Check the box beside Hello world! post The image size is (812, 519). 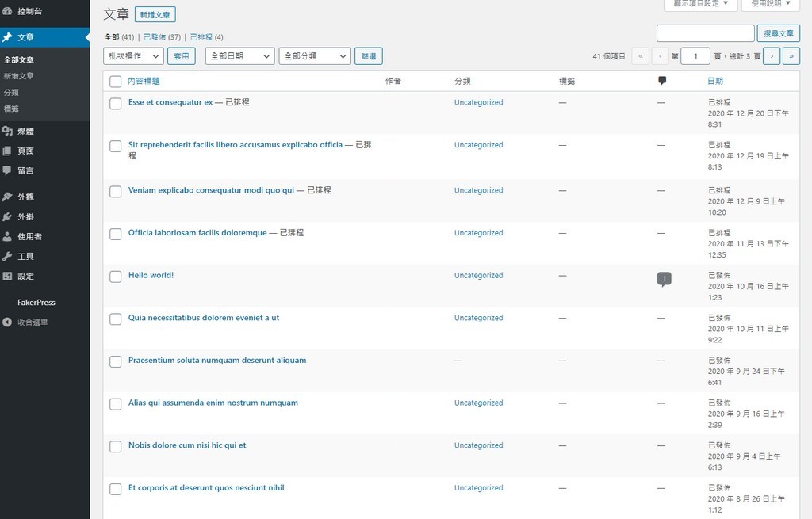pyautogui.click(x=116, y=277)
